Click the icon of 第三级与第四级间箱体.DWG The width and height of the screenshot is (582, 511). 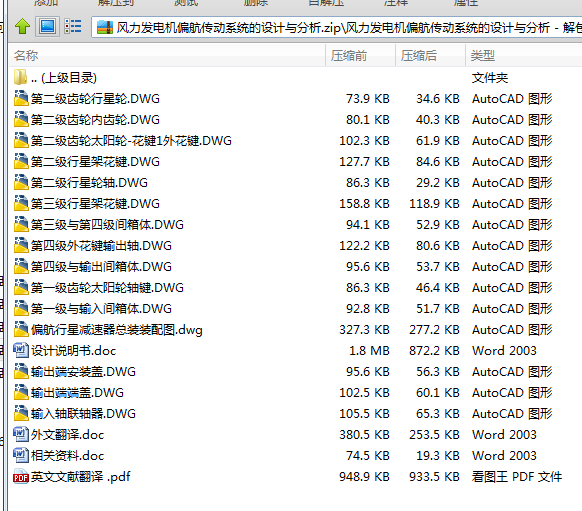[x=21, y=224]
